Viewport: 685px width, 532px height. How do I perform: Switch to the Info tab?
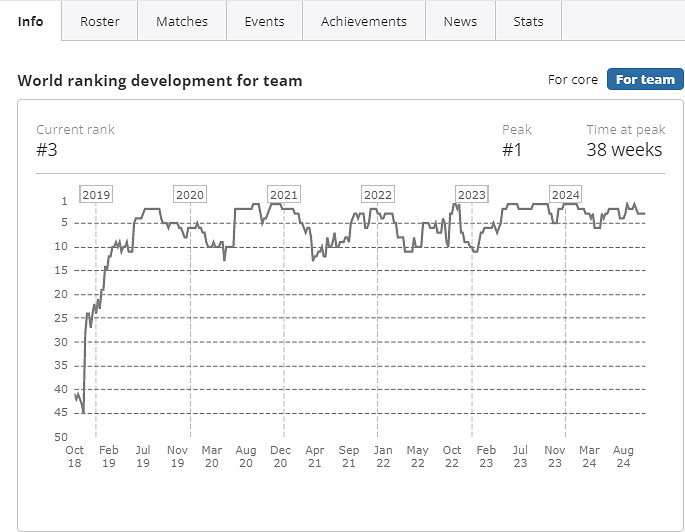point(31,21)
